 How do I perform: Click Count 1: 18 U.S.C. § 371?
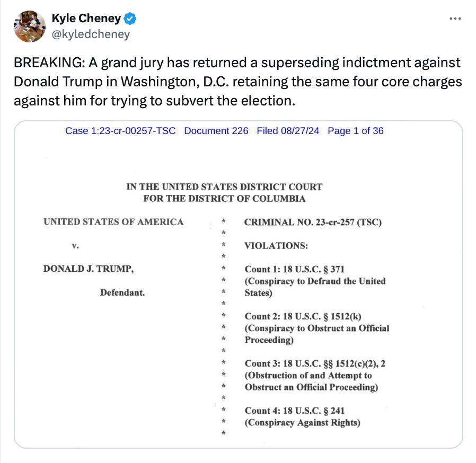(295, 269)
